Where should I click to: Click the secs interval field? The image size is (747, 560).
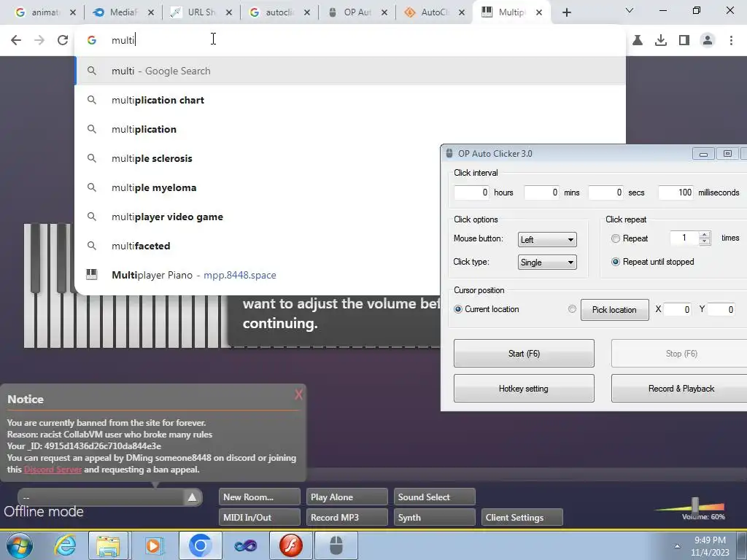(x=605, y=192)
